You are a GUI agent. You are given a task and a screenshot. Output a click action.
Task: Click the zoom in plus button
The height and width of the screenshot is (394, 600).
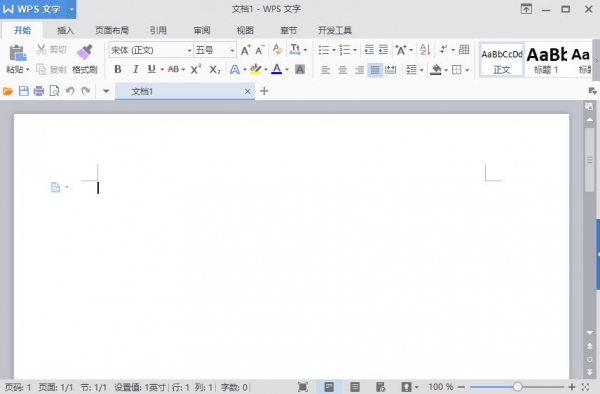(x=572, y=387)
